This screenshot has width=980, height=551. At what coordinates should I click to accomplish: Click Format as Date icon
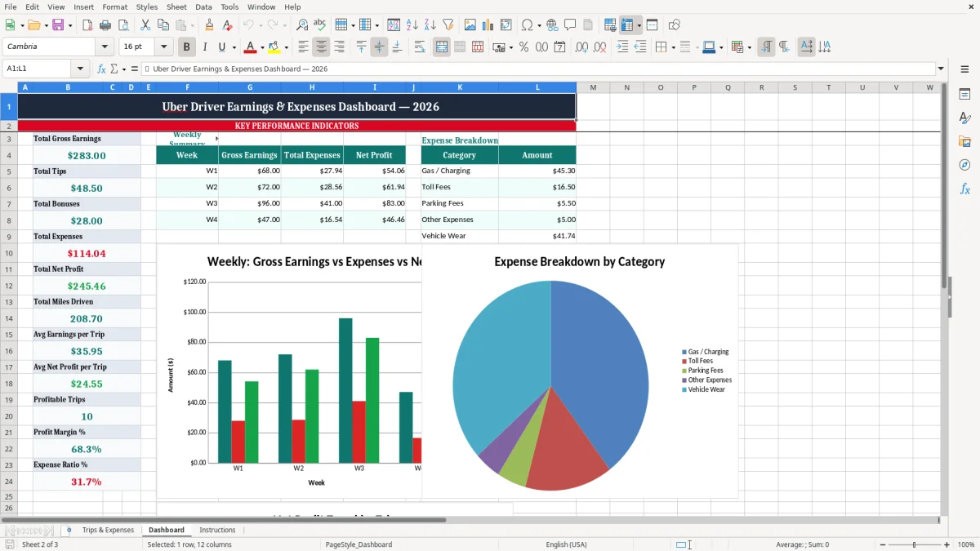559,47
